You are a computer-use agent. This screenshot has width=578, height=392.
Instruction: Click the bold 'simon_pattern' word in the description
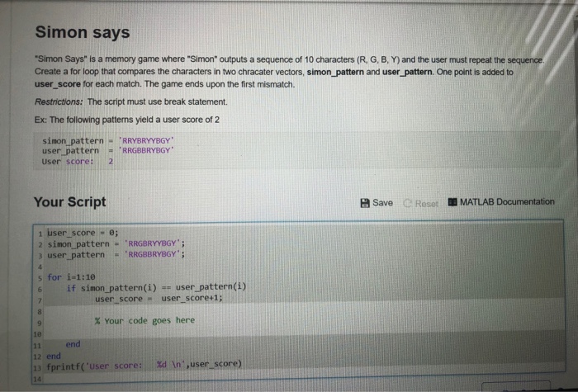click(335, 72)
